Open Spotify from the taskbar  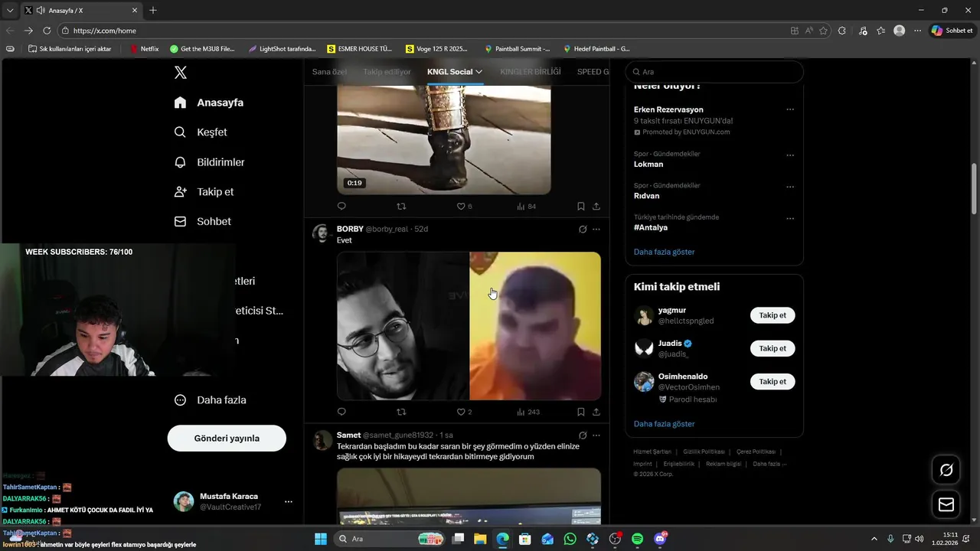[638, 539]
